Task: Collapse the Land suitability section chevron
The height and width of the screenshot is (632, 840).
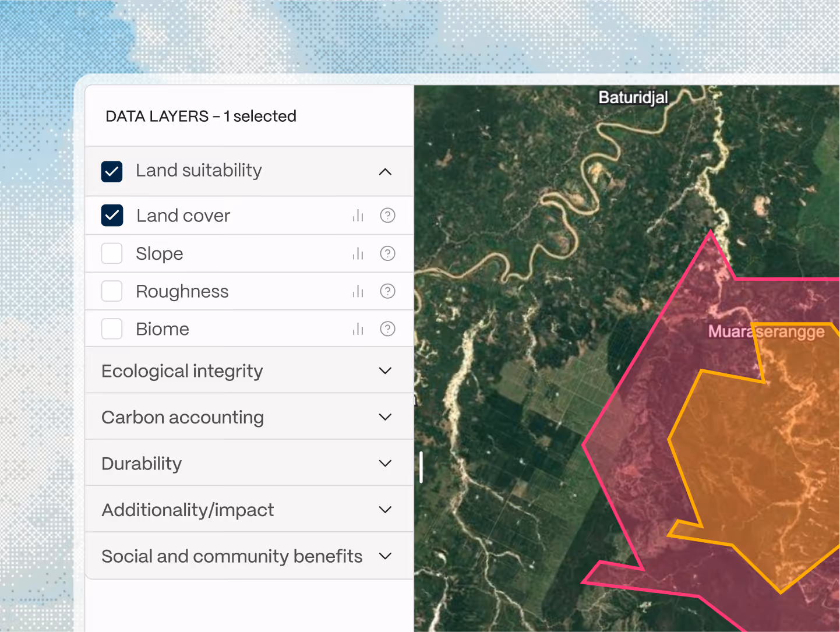Action: pos(385,171)
